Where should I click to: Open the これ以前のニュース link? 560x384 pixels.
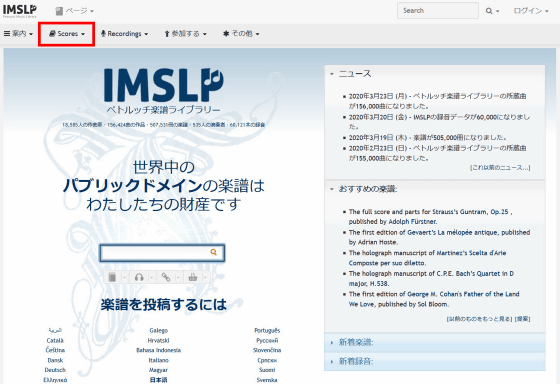point(500,168)
